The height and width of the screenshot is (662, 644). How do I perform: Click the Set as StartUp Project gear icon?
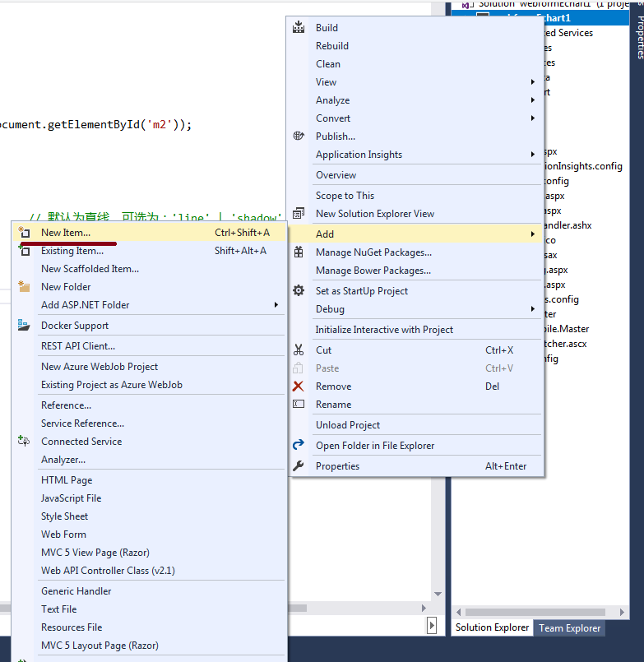pos(299,290)
